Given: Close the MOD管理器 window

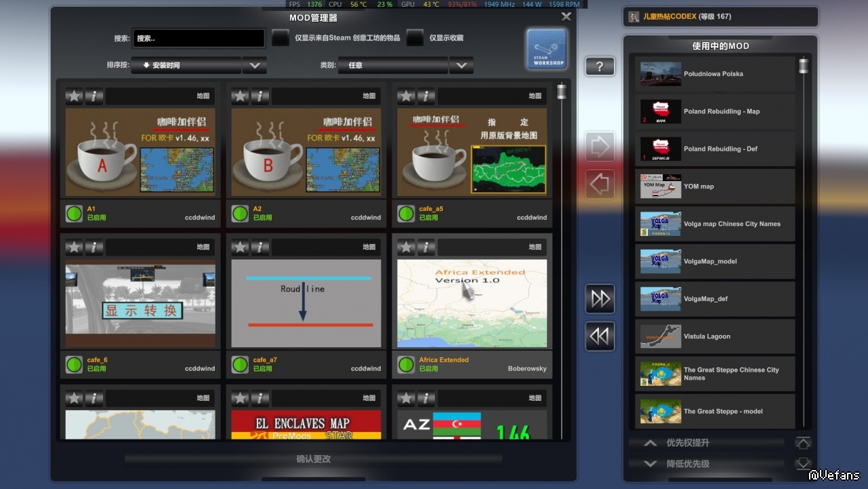Looking at the screenshot, I should (566, 17).
